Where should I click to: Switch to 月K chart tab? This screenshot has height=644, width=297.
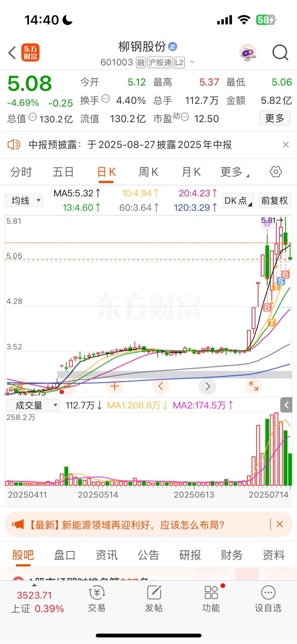[191, 172]
